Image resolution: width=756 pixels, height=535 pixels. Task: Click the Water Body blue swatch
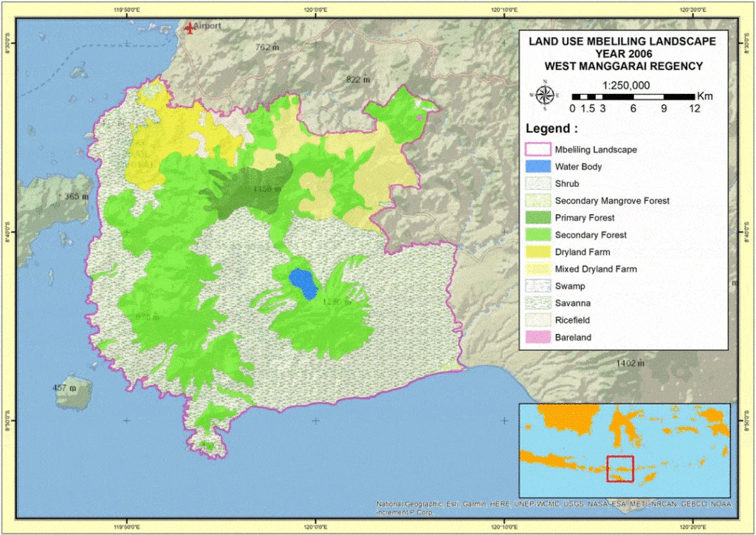coord(537,166)
